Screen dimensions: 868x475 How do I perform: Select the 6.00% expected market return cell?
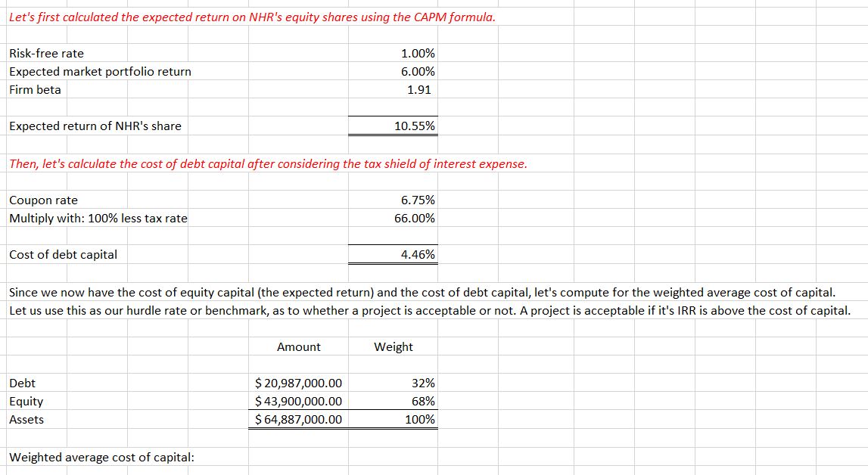(417, 72)
